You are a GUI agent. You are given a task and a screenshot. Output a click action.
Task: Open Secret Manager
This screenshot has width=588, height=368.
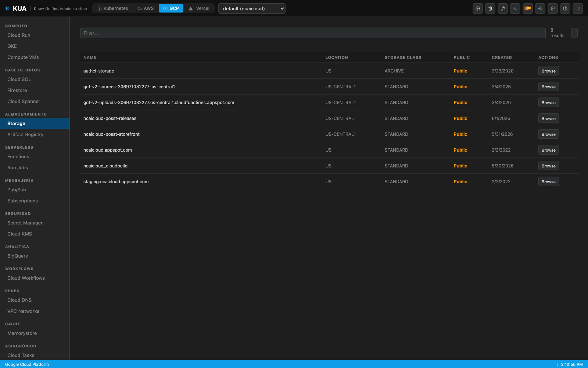point(35,223)
